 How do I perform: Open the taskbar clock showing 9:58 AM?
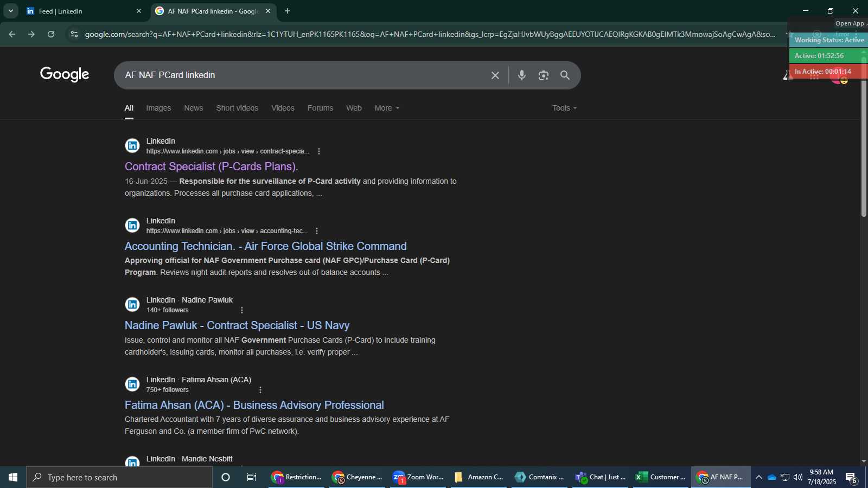821,477
